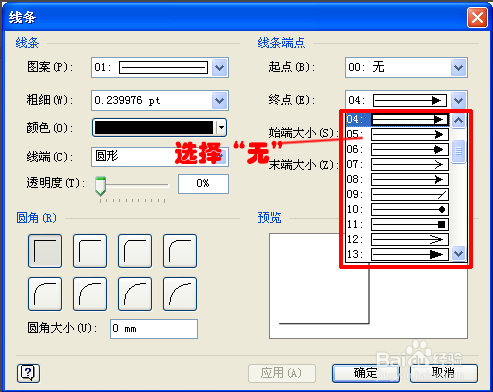Pick arrow end style 06

[x=397, y=149]
